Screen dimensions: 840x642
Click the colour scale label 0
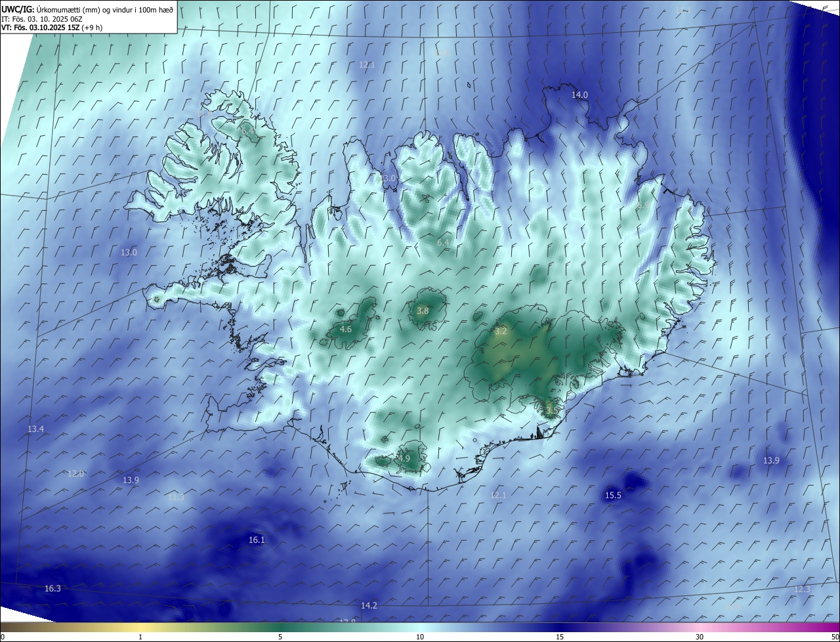click(3, 637)
